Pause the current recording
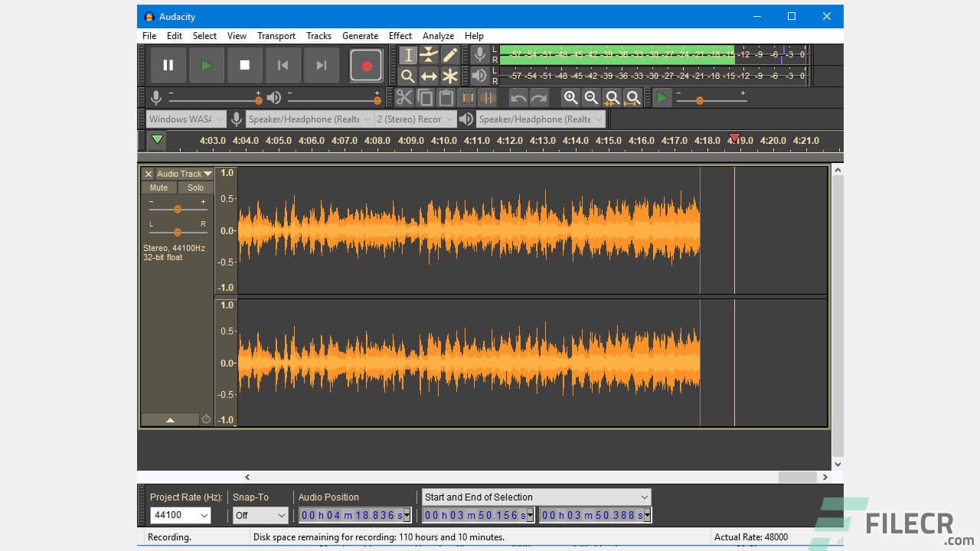 tap(168, 65)
